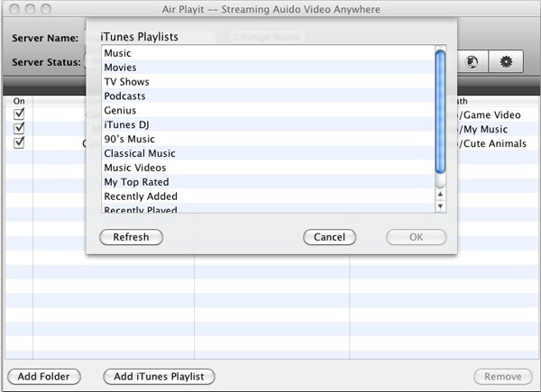Click the Add Folder button
The image size is (541, 392).
point(44,377)
